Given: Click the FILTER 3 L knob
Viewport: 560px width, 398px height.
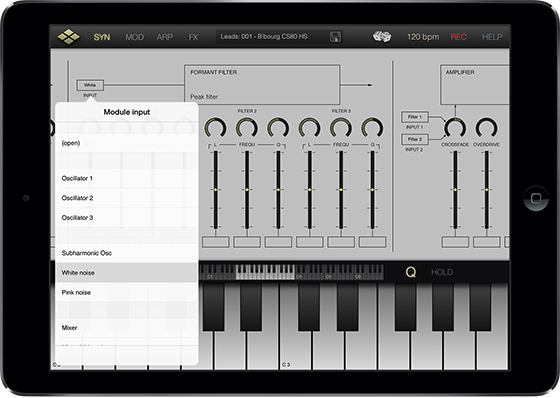Looking at the screenshot, I should click(x=310, y=128).
